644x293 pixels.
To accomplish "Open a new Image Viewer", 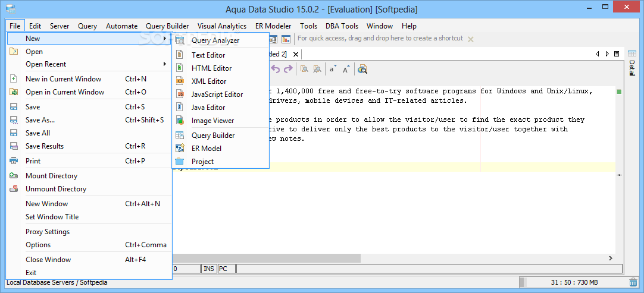I will pyautogui.click(x=221, y=121).
